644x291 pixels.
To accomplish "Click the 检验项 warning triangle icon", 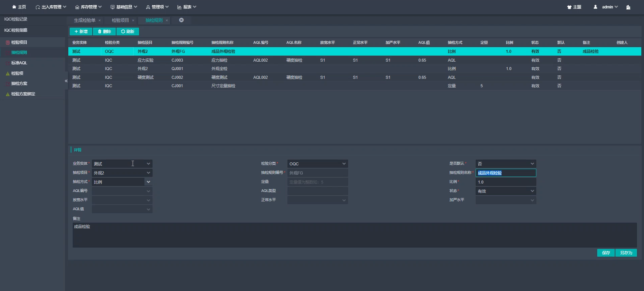I will pyautogui.click(x=8, y=73).
